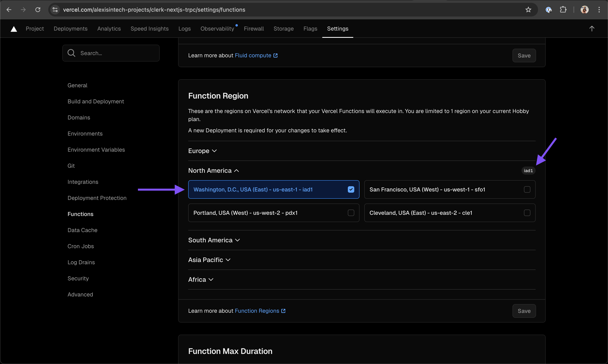Open Git settings
Screen dimensions: 608x364
pos(71,166)
